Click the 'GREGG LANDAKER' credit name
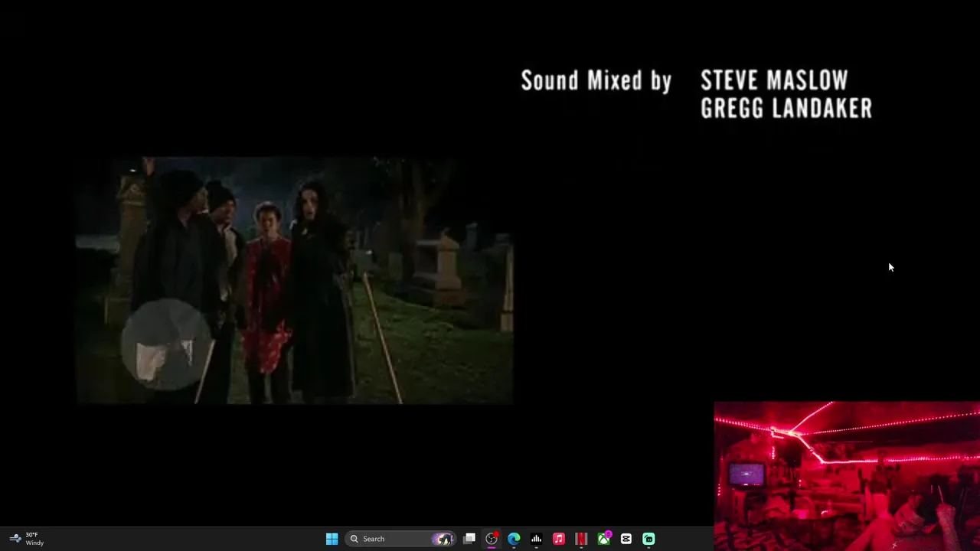This screenshot has height=551, width=980. coord(786,108)
